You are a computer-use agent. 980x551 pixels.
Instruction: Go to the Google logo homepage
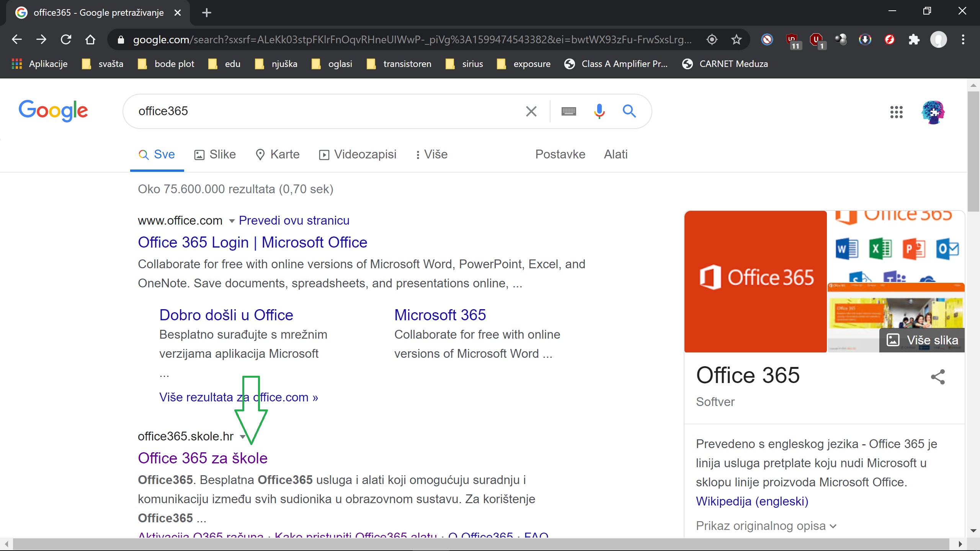(x=53, y=111)
